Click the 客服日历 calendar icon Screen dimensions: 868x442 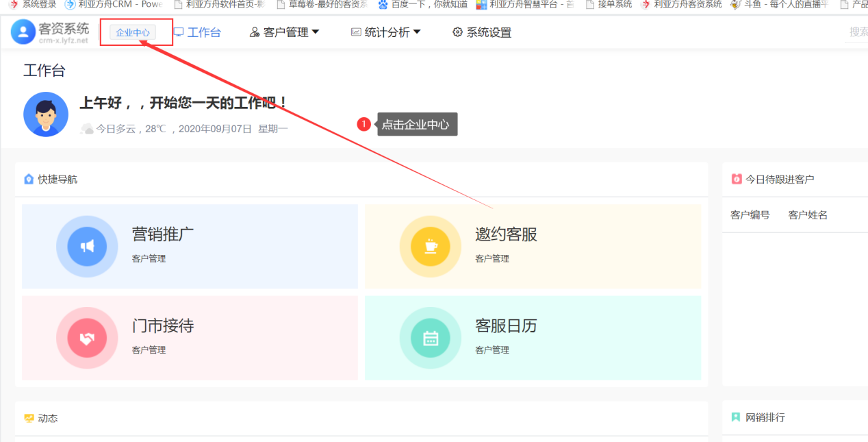[x=430, y=338]
